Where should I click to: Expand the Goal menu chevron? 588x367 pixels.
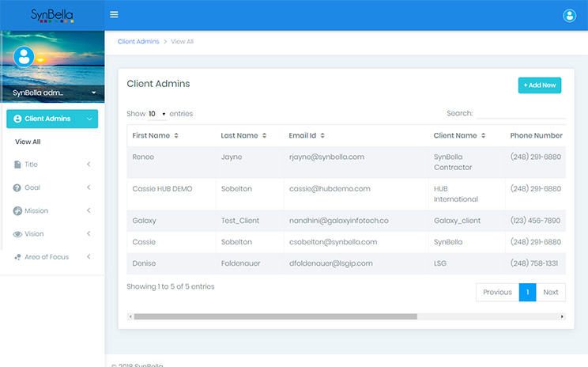[x=89, y=187]
